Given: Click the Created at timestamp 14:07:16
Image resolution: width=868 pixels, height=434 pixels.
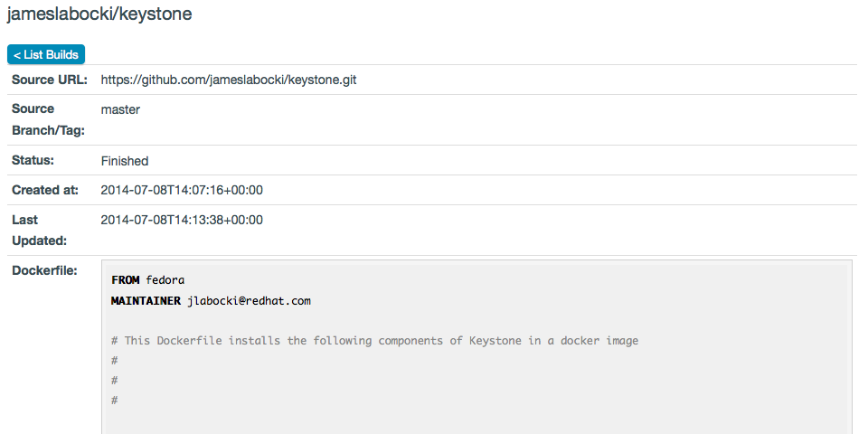Looking at the screenshot, I should [182, 190].
